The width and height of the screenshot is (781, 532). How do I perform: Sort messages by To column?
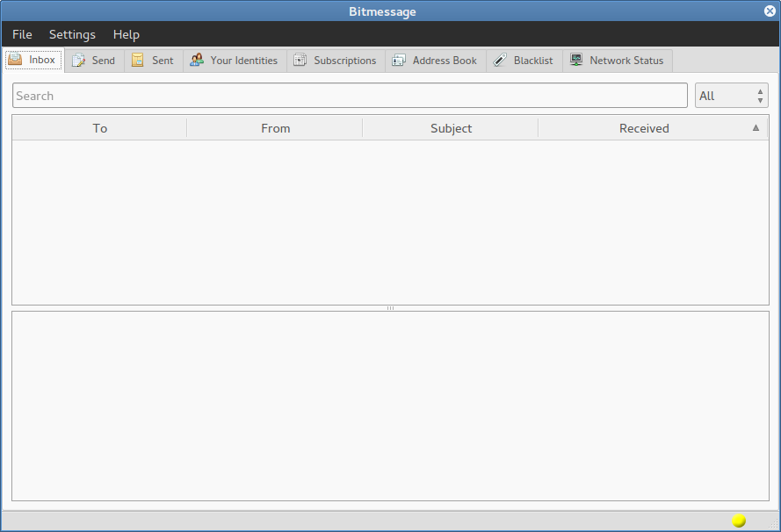99,128
